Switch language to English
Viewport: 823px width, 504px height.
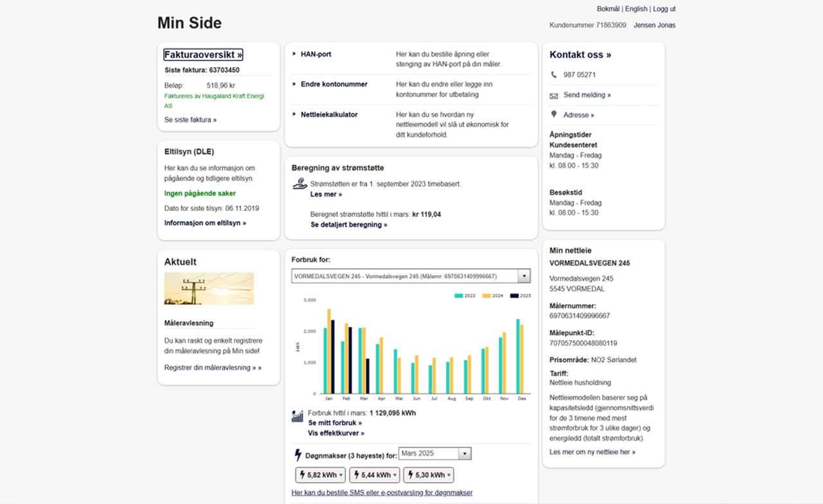[636, 8]
